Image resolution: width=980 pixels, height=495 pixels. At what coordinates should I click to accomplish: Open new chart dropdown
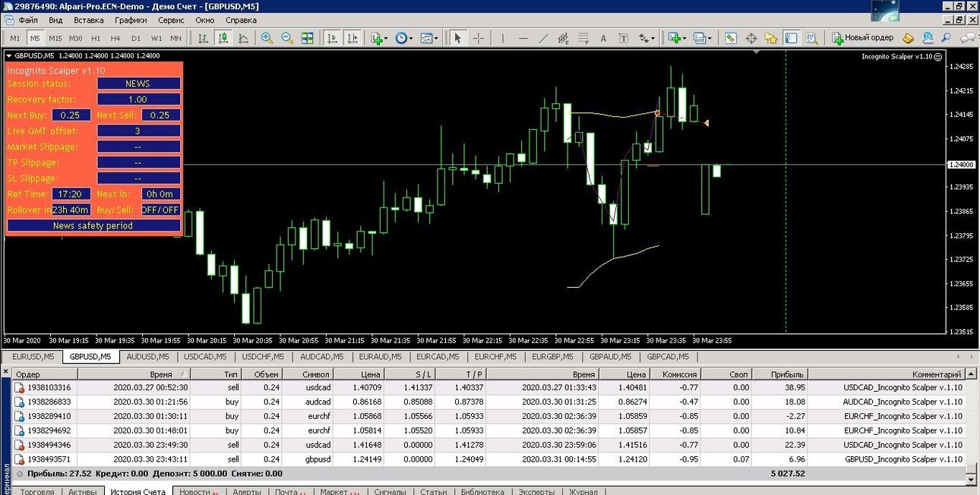(677, 38)
